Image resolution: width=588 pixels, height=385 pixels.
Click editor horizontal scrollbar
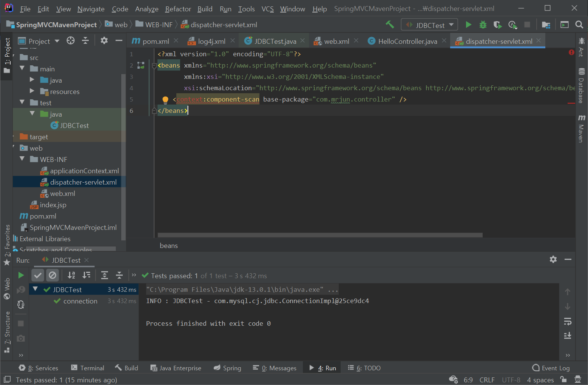pyautogui.click(x=320, y=235)
